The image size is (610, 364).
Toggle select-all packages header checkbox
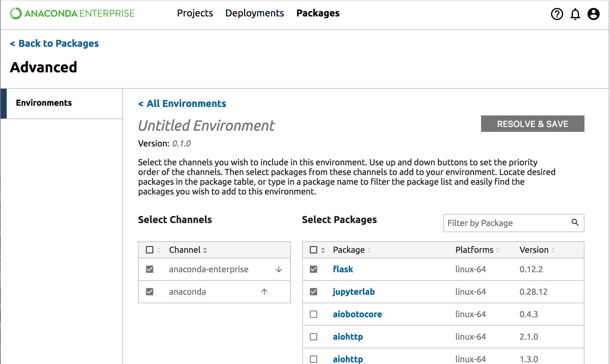point(313,250)
